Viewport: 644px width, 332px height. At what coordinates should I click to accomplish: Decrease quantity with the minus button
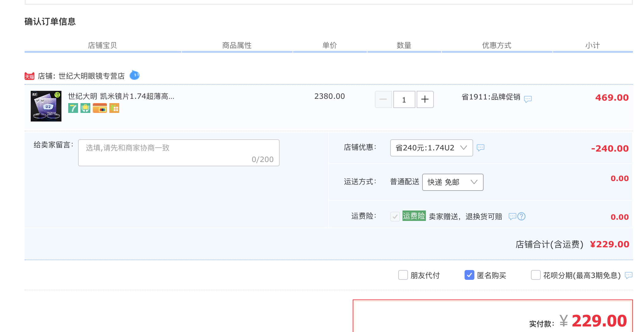[x=383, y=99]
